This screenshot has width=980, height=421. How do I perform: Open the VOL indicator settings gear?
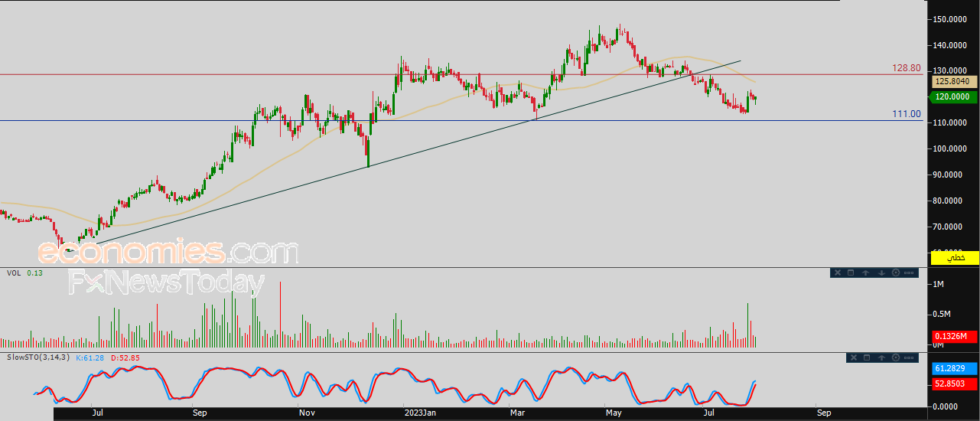click(x=895, y=273)
